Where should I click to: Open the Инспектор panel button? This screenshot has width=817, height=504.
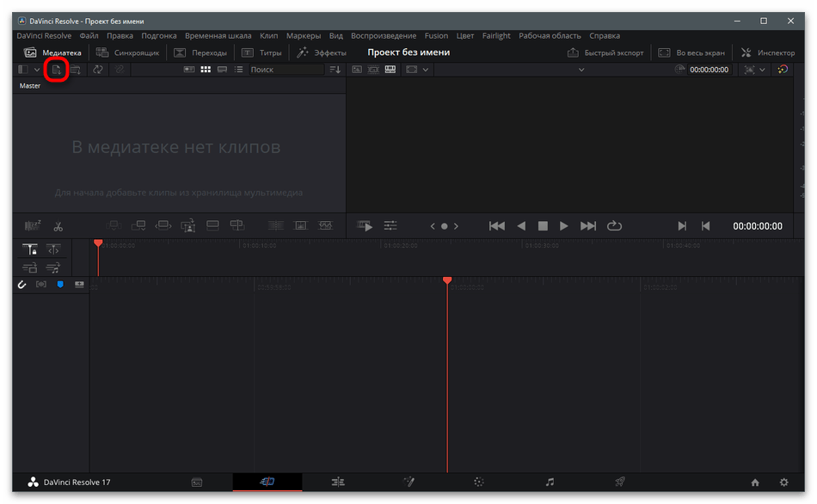click(768, 52)
